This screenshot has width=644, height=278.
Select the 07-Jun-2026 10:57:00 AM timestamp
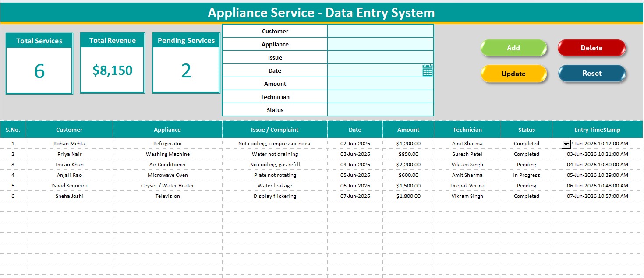click(597, 196)
